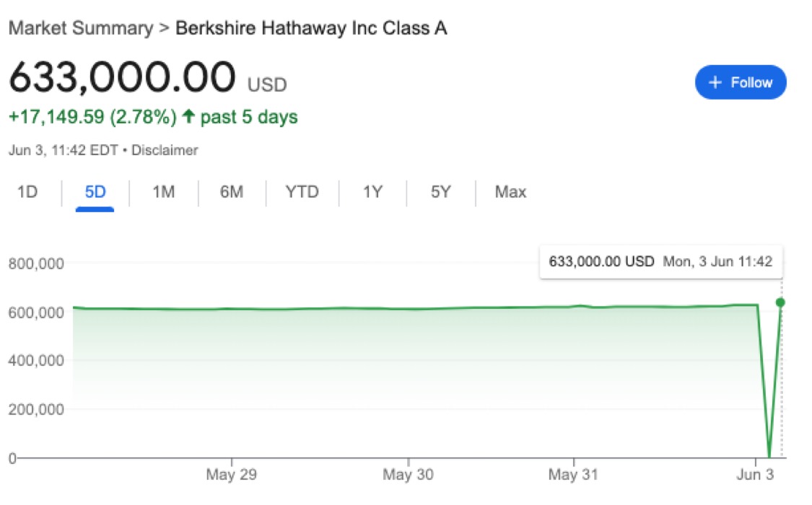Image resolution: width=812 pixels, height=505 pixels.
Task: Switch to the 6M range tab
Action: click(231, 193)
